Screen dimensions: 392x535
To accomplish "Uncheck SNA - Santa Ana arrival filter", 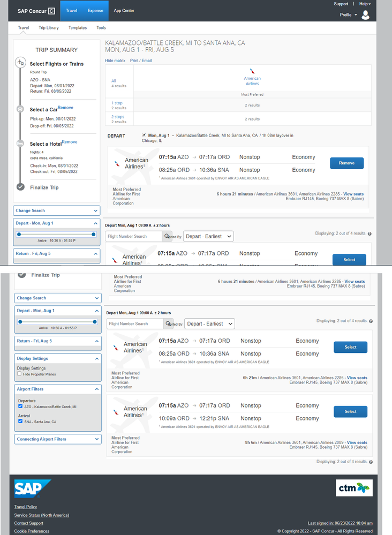I will coord(20,421).
